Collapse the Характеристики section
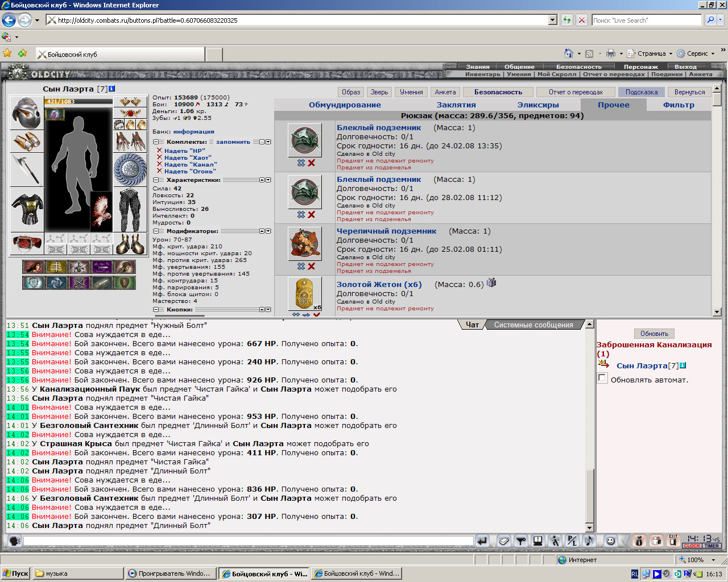The width and height of the screenshot is (728, 582). (156, 180)
